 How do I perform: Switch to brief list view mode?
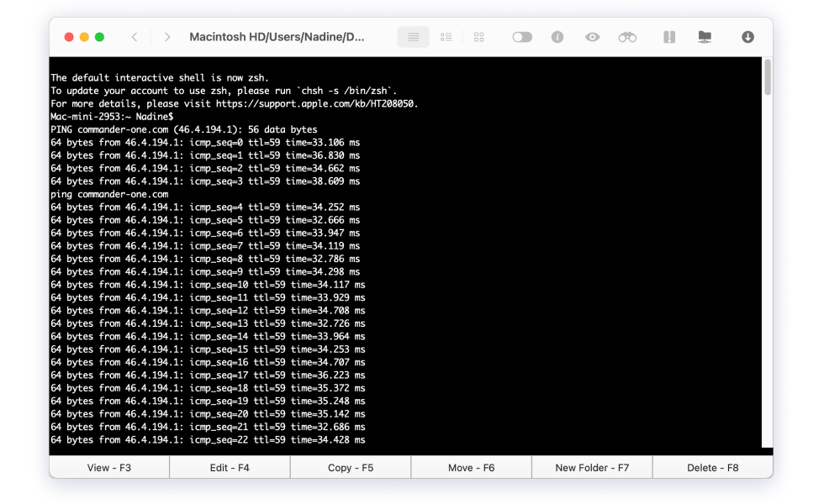coord(446,37)
